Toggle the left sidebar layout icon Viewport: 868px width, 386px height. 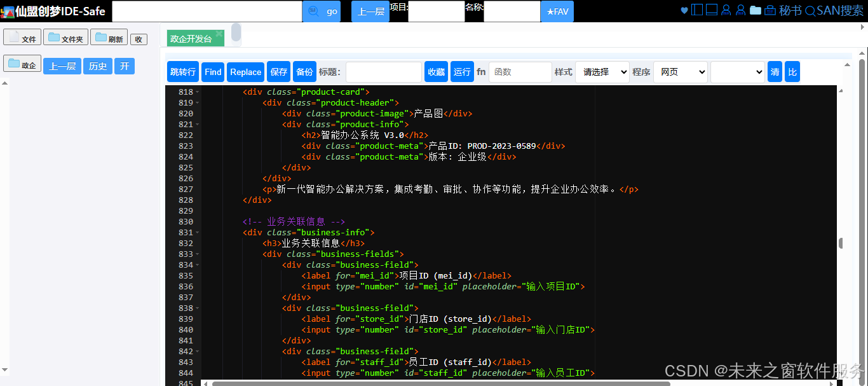click(697, 10)
